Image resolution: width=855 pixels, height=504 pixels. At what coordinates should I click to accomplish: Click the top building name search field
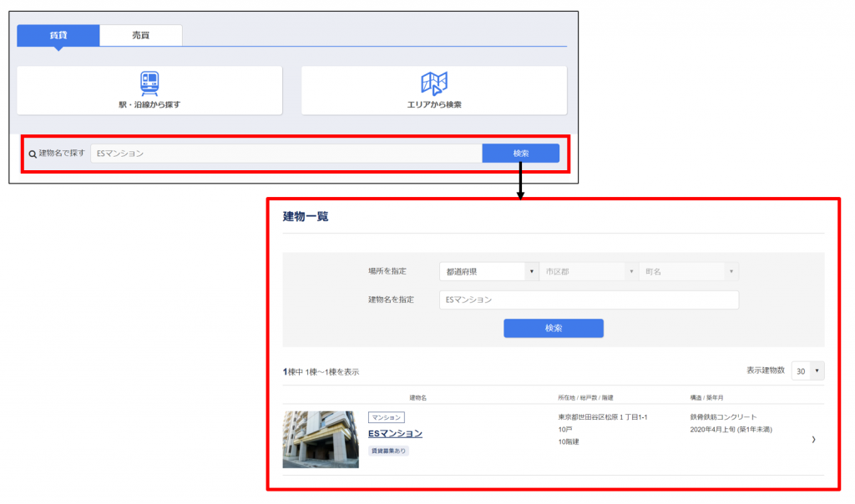286,154
